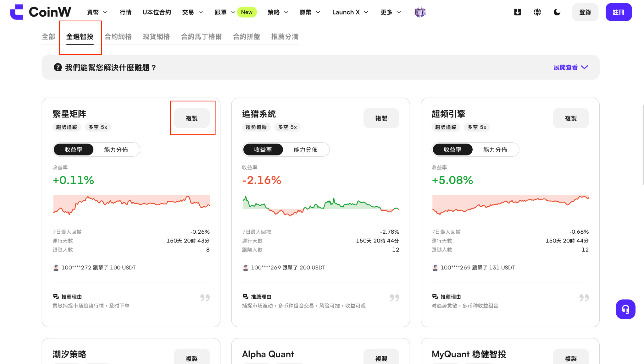Viewport: 644px width, 364px height.
Task: Click 推薦理由 chat icon in 超频引擎 card
Action: [x=435, y=296]
